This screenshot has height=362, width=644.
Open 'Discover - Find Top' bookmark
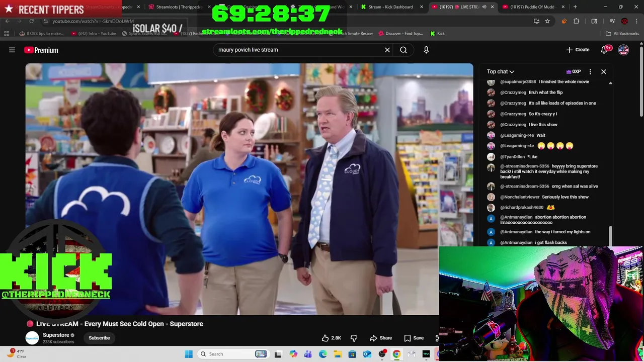click(400, 34)
